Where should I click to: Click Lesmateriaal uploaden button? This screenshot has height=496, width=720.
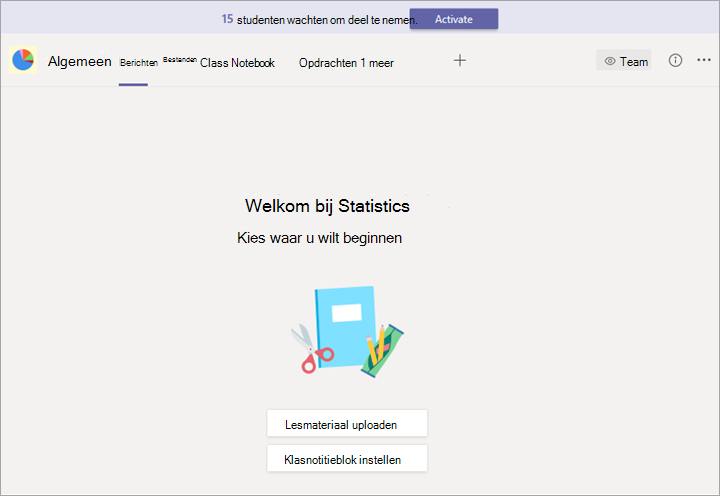[x=347, y=424]
